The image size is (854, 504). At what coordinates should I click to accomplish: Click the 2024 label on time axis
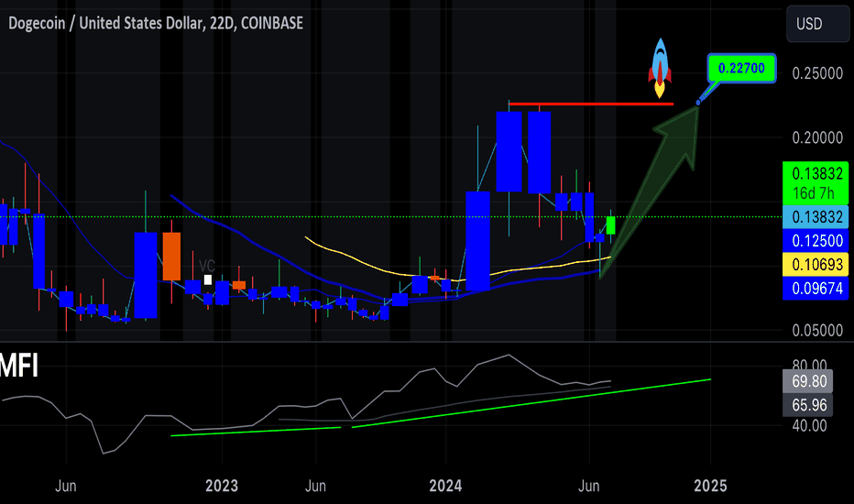click(x=445, y=486)
